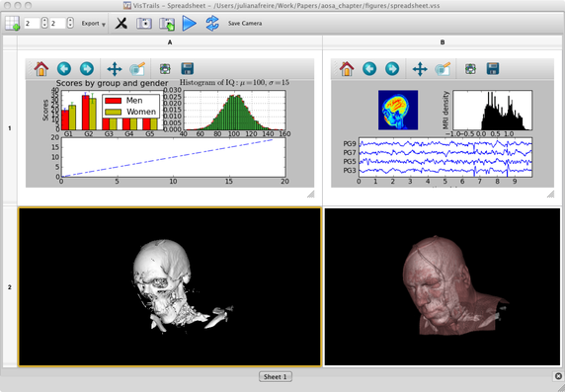Click the camera snapshot icon in main toolbar

144,24
